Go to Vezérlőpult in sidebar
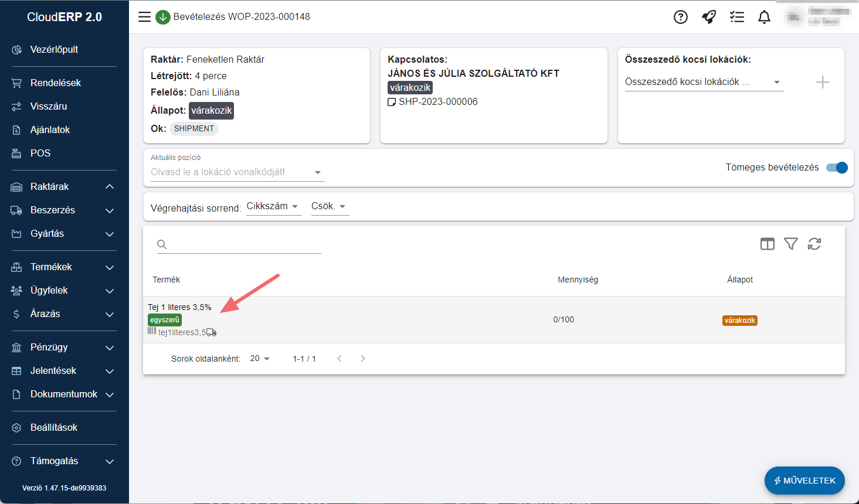Screen dimensions: 859x504 54,49
